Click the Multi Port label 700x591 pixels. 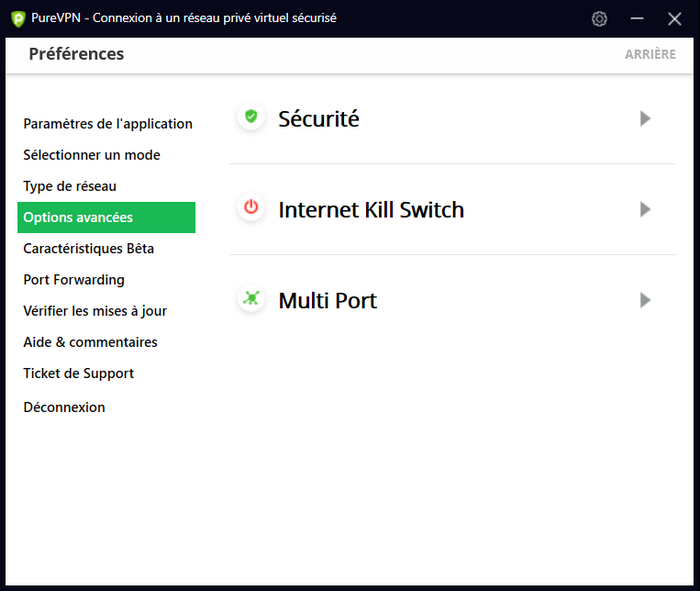[x=328, y=300]
